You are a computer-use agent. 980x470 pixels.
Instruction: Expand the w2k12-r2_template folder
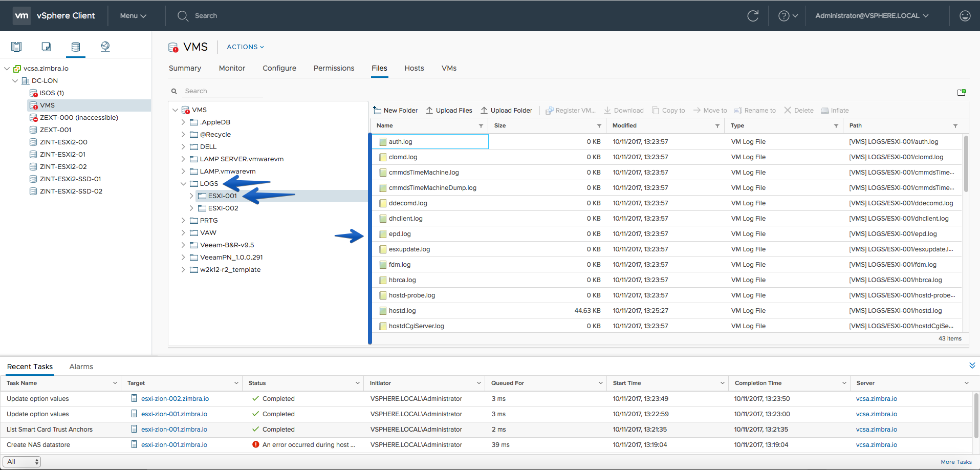(x=183, y=270)
